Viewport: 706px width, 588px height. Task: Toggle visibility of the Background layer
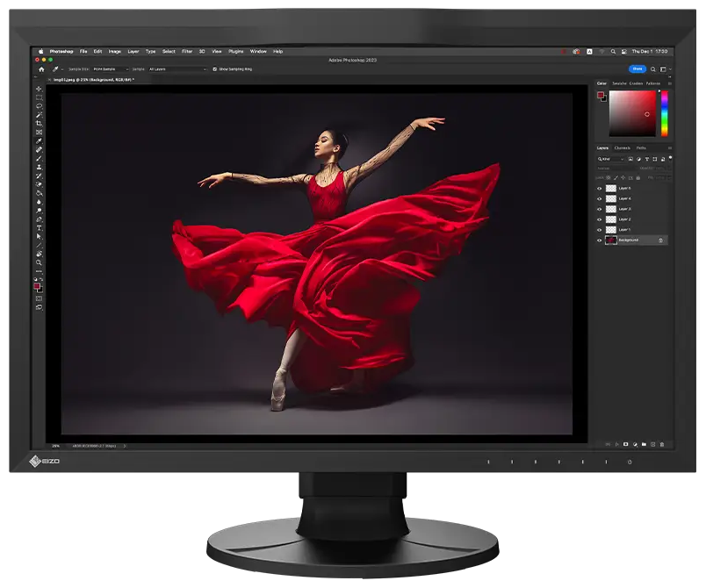600,240
